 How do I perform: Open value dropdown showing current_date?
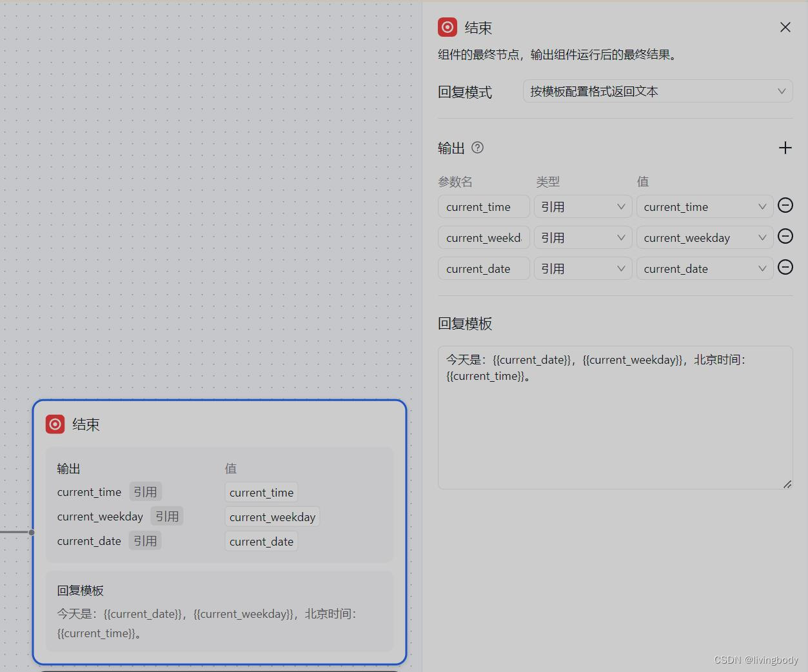[x=705, y=269]
